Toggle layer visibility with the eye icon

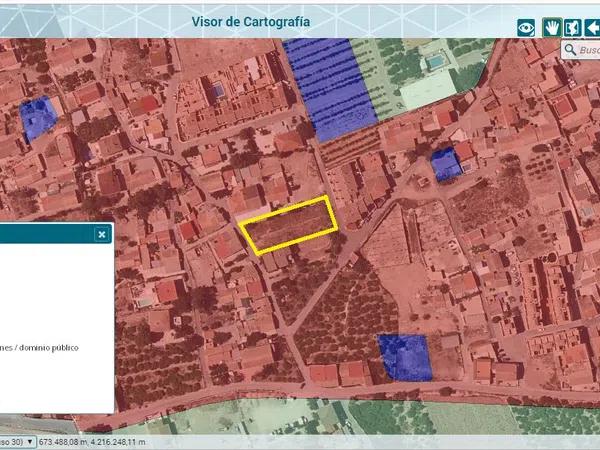coord(526,27)
